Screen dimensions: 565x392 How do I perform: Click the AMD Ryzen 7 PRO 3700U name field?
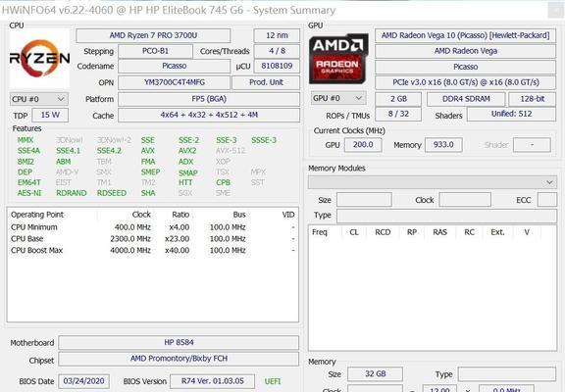click(x=153, y=35)
